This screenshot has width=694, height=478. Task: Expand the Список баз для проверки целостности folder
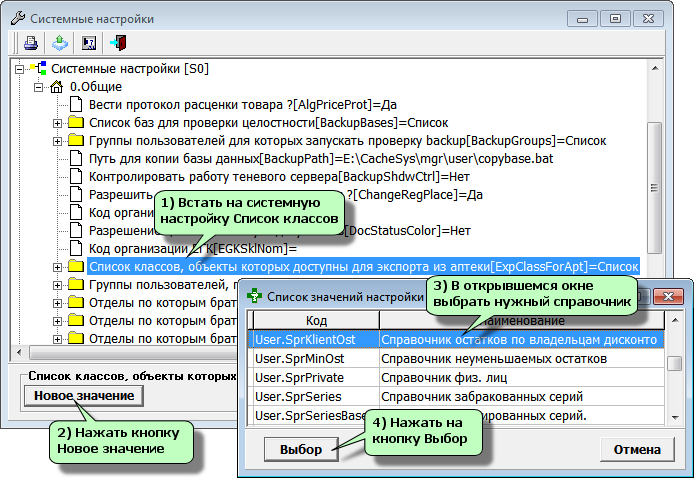coord(57,123)
